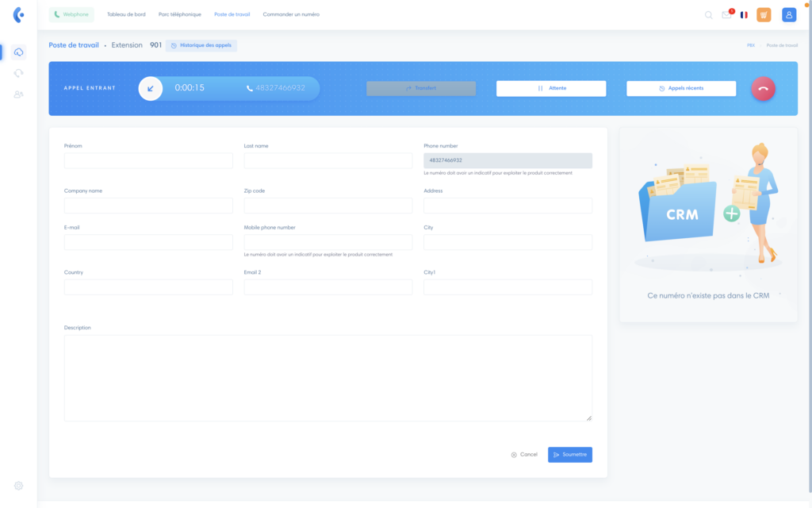Image resolution: width=812 pixels, height=508 pixels.
Task: Open the messages envelope with notification badge
Action: coord(726,14)
